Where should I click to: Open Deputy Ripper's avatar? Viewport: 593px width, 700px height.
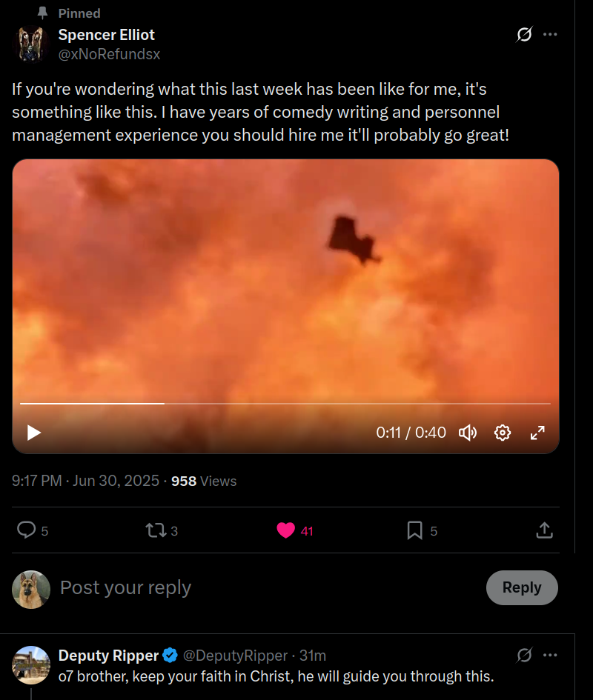pos(31,664)
